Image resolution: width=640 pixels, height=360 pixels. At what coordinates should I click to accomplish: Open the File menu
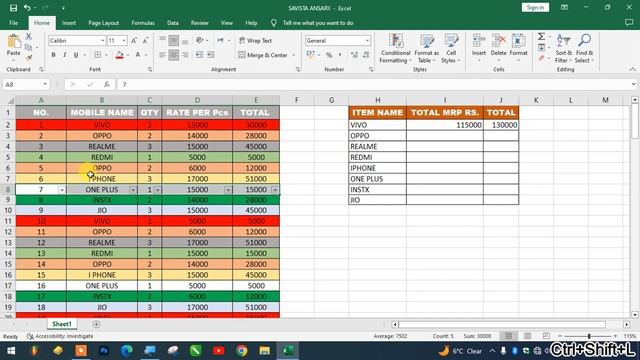point(13,23)
